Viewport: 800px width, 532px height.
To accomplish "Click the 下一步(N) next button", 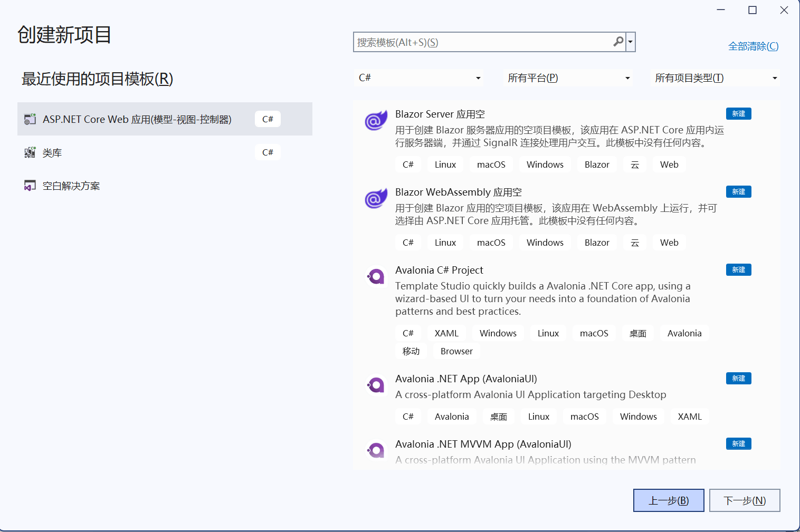I will [x=745, y=500].
